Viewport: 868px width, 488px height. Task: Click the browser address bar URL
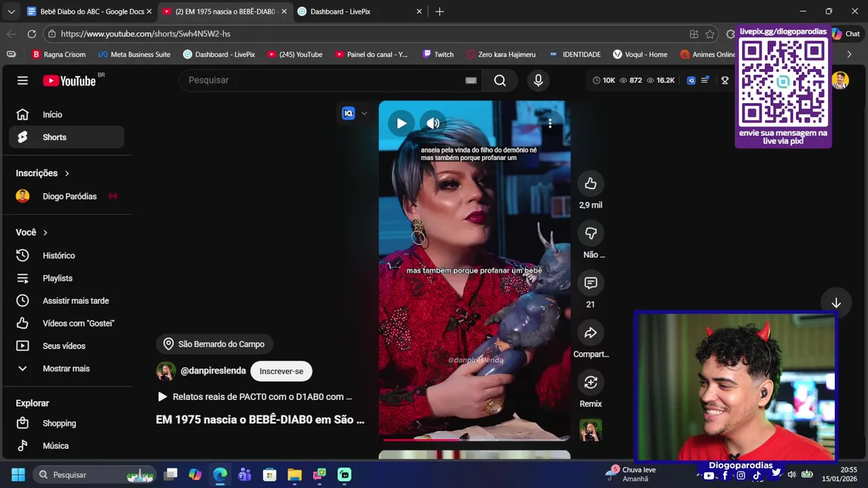point(146,34)
